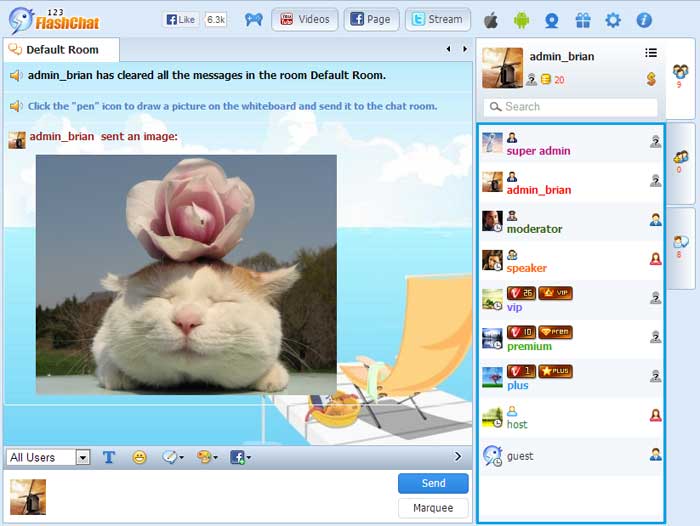Viewport: 700px width, 526px height.
Task: Click female gender icon on host row
Action: [x=655, y=415]
